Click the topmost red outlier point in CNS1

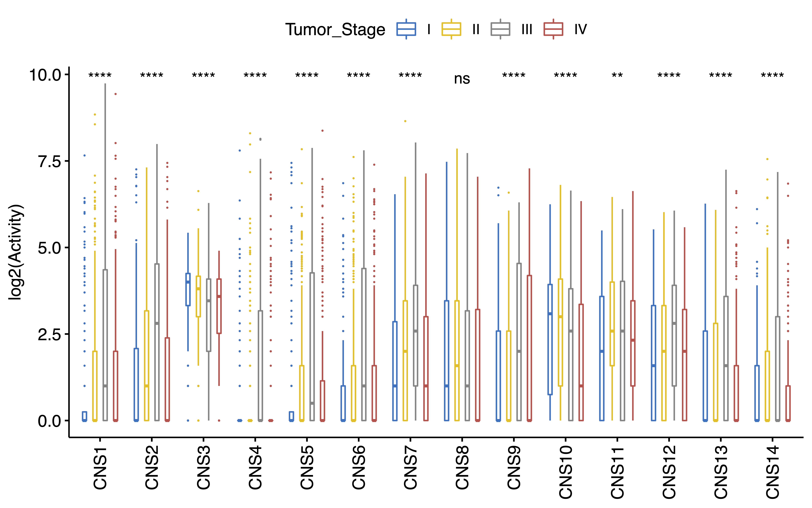[x=116, y=94]
